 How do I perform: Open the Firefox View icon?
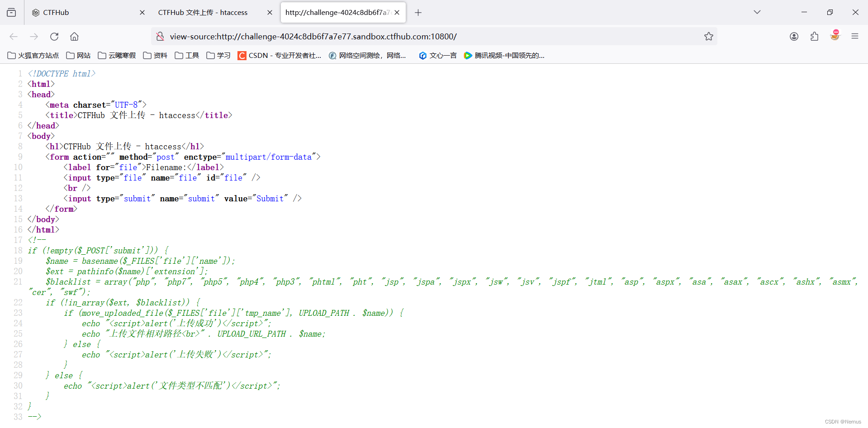(x=11, y=12)
